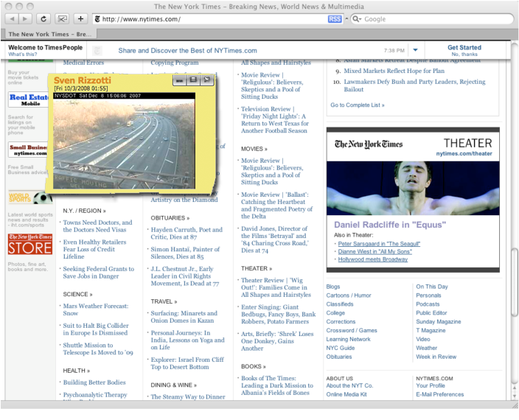This screenshot has width=519, height=420.
Task: Click the toolbar icon between reload and plus
Action: click(63, 18)
